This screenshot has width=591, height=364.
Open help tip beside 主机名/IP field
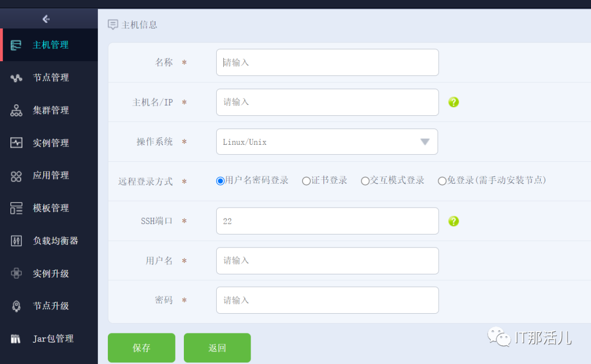coord(454,102)
